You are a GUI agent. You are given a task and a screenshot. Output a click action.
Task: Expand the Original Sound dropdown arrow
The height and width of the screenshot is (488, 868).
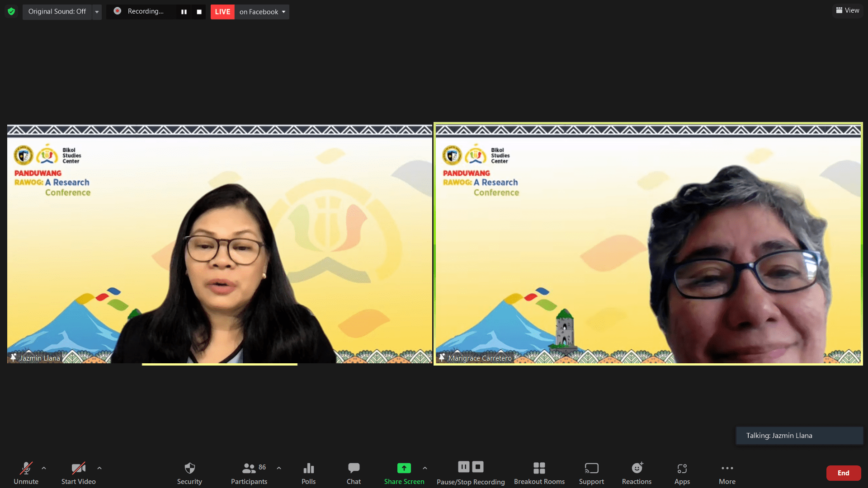(x=97, y=12)
